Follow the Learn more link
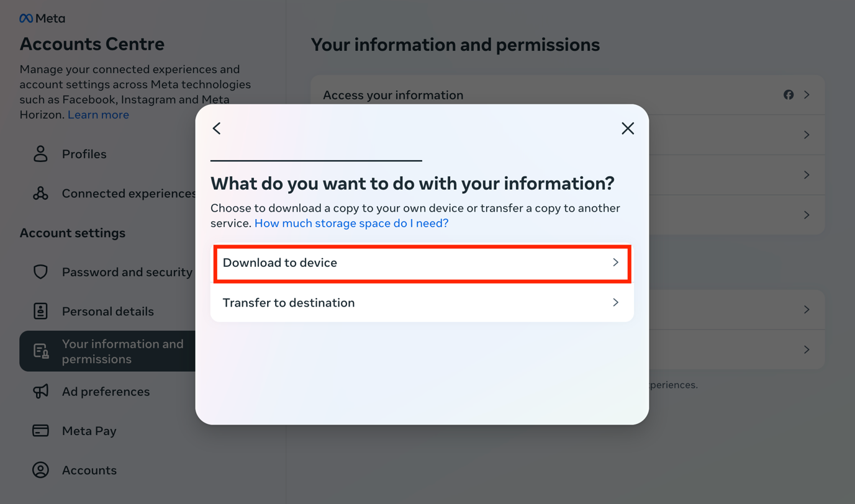This screenshot has height=504, width=855. click(98, 115)
